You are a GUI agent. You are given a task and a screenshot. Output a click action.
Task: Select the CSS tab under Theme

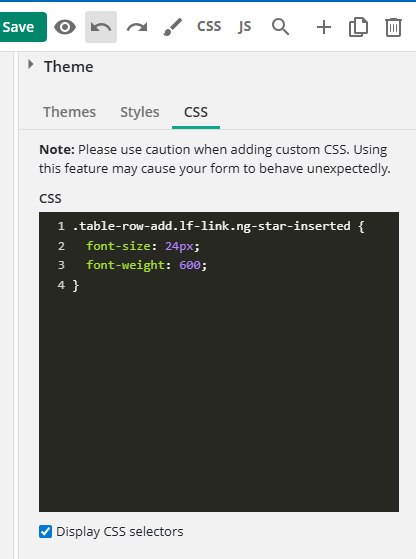click(196, 112)
